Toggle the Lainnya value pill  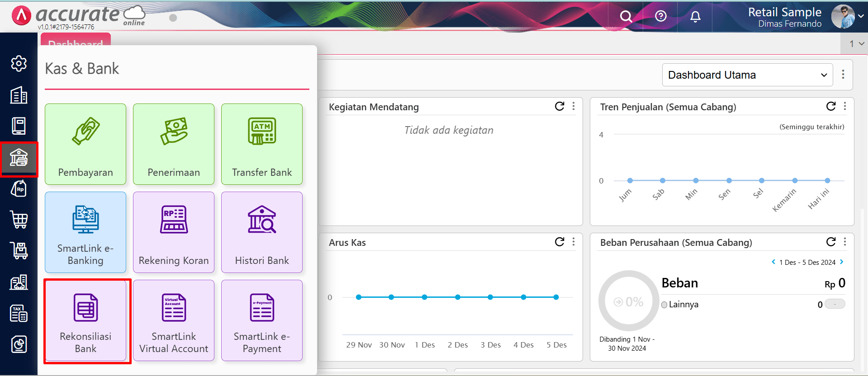coord(835,304)
